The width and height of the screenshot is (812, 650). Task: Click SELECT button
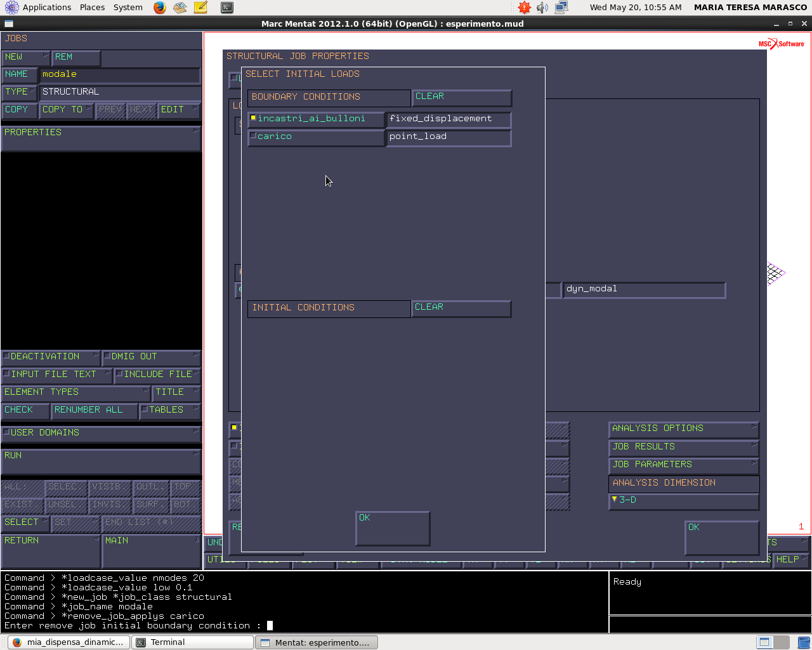[25, 523]
